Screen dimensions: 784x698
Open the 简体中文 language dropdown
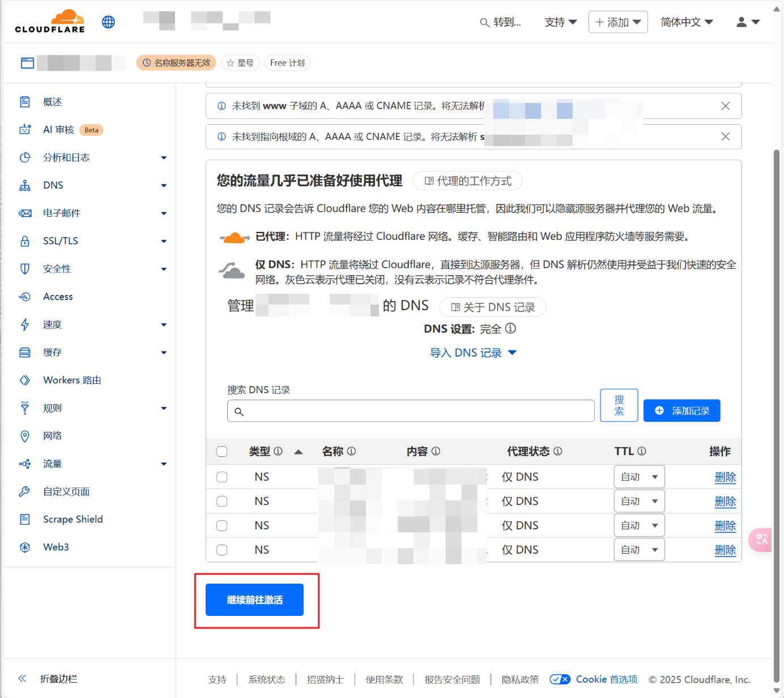pos(687,22)
